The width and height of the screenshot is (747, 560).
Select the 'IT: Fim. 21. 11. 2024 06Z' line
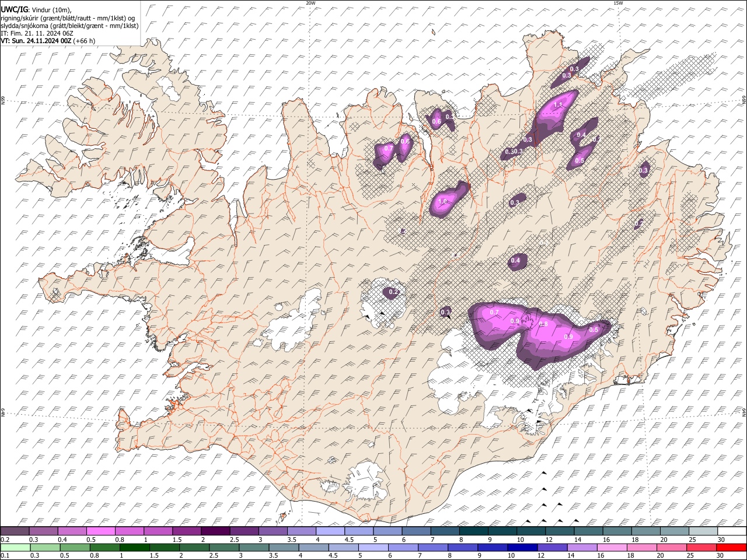pyautogui.click(x=37, y=33)
